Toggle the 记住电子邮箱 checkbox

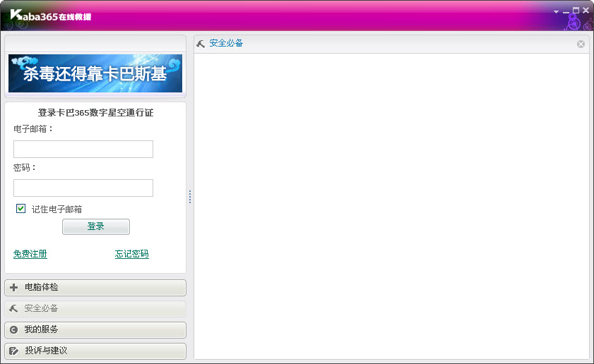tap(21, 209)
